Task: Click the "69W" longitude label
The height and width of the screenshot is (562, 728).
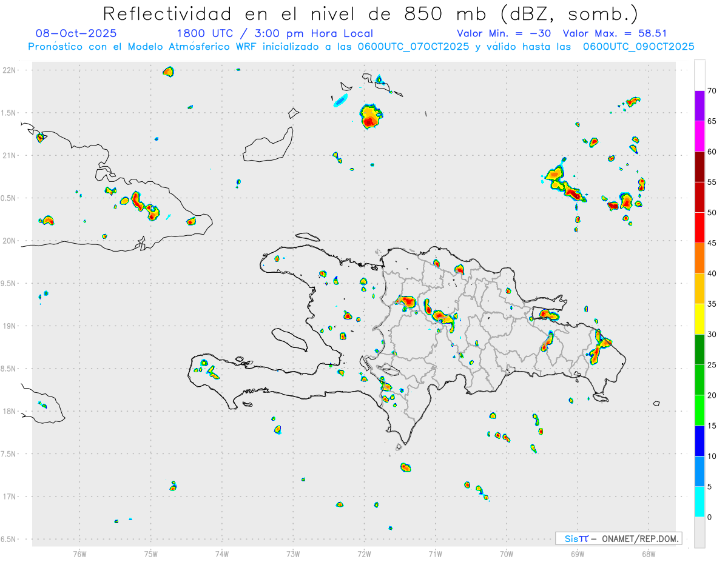Action: click(x=578, y=554)
